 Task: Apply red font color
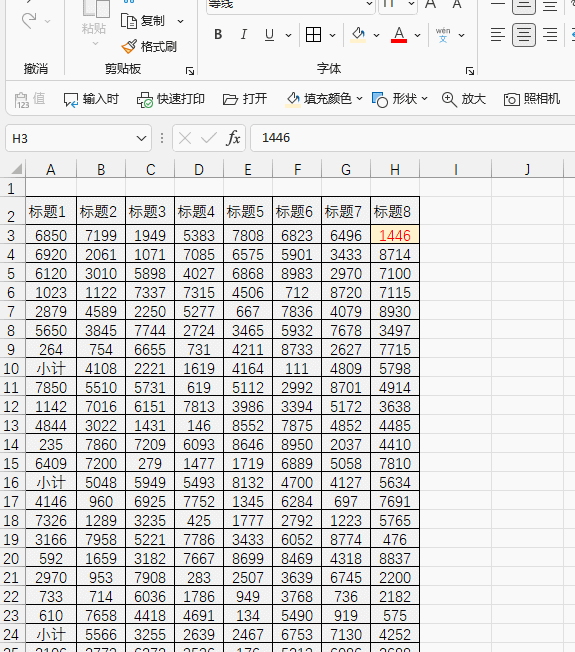pos(399,35)
